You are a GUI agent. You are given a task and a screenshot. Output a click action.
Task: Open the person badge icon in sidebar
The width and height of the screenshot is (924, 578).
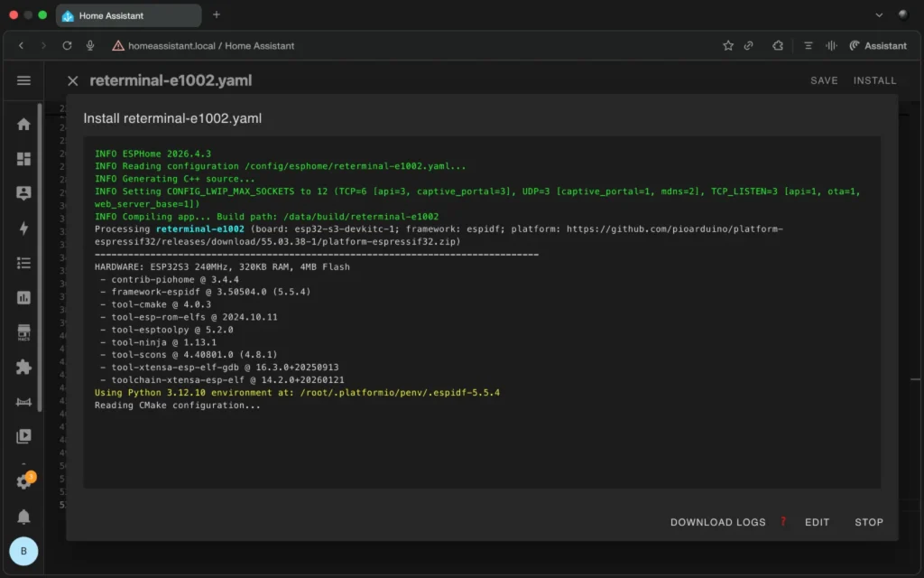pyautogui.click(x=23, y=193)
